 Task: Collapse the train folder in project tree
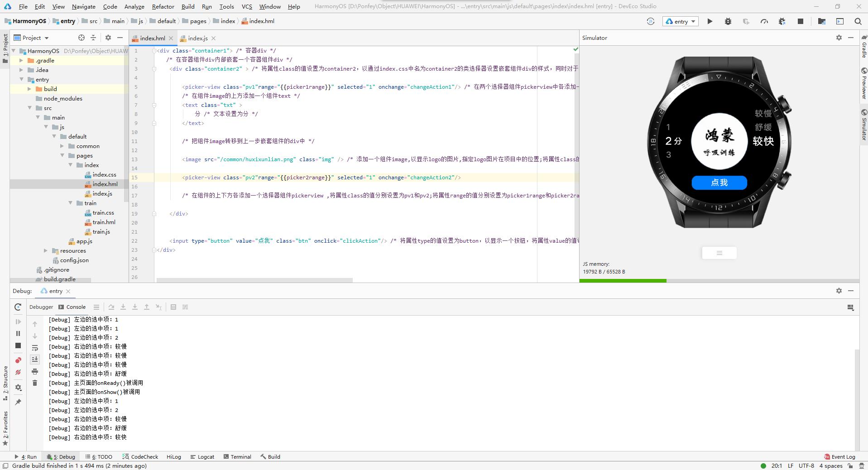(71, 203)
